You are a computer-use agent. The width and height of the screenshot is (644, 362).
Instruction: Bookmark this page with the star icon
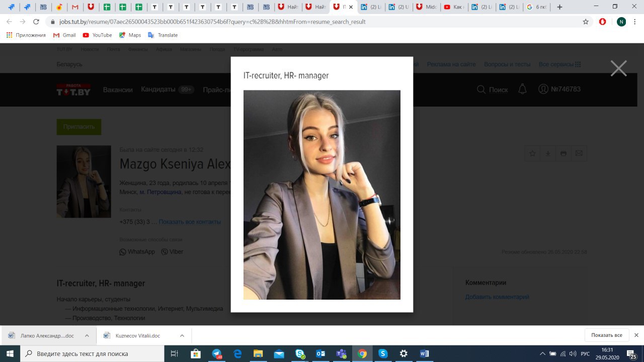click(586, 22)
